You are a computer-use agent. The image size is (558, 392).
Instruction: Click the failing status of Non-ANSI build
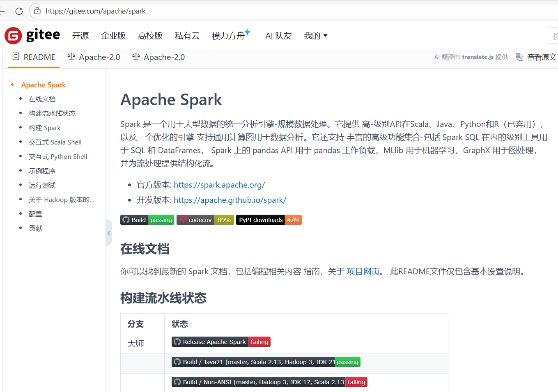click(x=356, y=382)
